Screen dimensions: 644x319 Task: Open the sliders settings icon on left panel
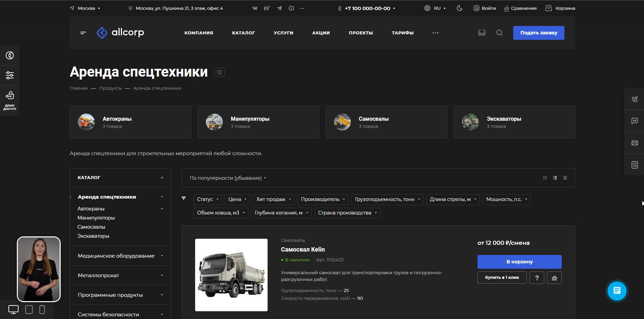10,75
